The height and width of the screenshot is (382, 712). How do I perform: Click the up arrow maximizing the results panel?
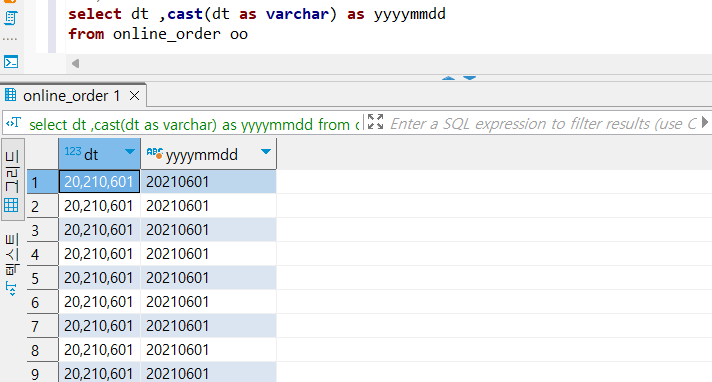(448, 78)
